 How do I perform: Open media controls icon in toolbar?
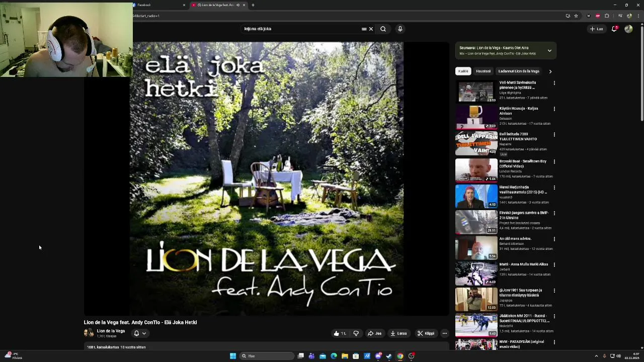click(x=620, y=16)
